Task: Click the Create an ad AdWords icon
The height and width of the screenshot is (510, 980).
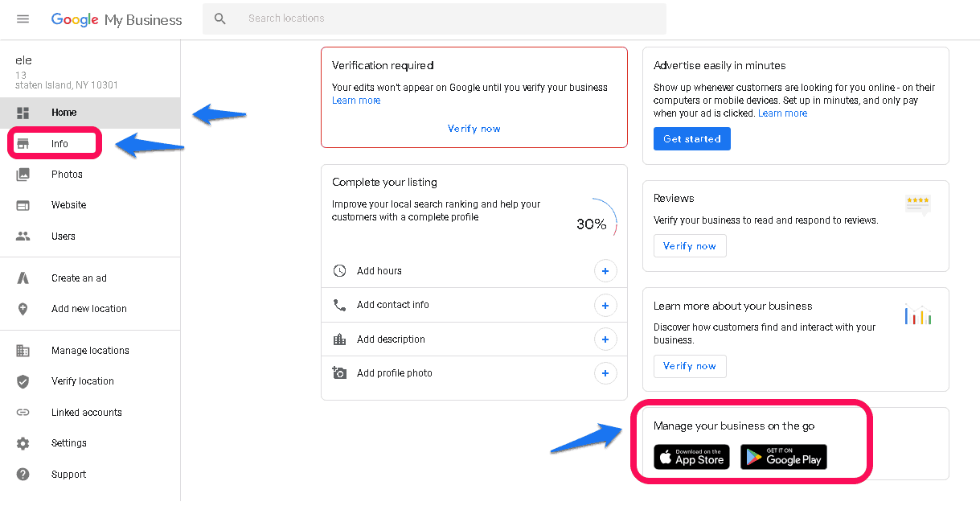Action: coord(23,278)
